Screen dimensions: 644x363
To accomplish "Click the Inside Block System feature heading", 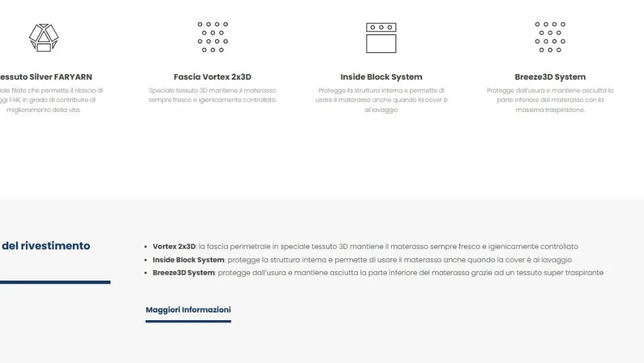I will 381,77.
